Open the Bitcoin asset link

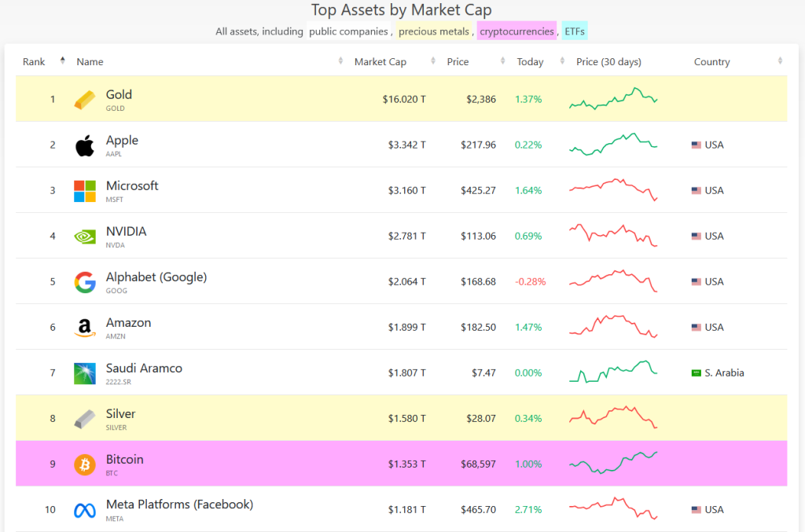[124, 460]
